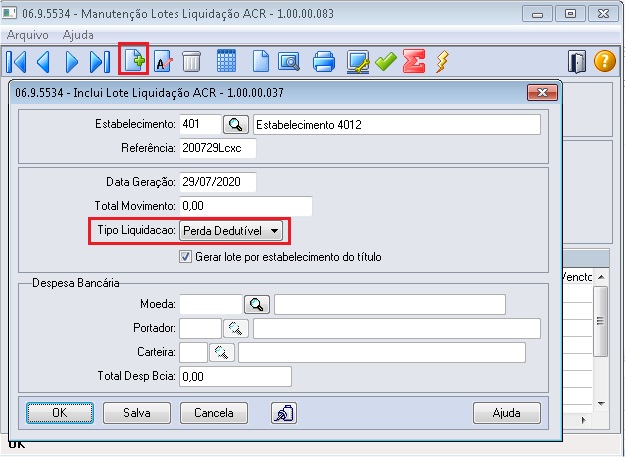Viewport: 625px width, 457px height.
Task: Open Estabelecimento lookup magnifier
Action: point(236,125)
